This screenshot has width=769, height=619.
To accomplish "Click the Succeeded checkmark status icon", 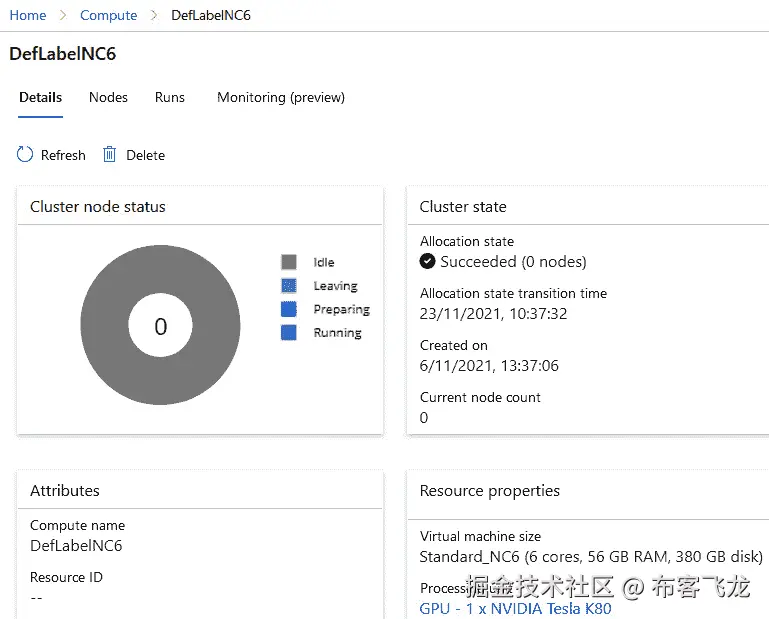I will pos(427,261).
